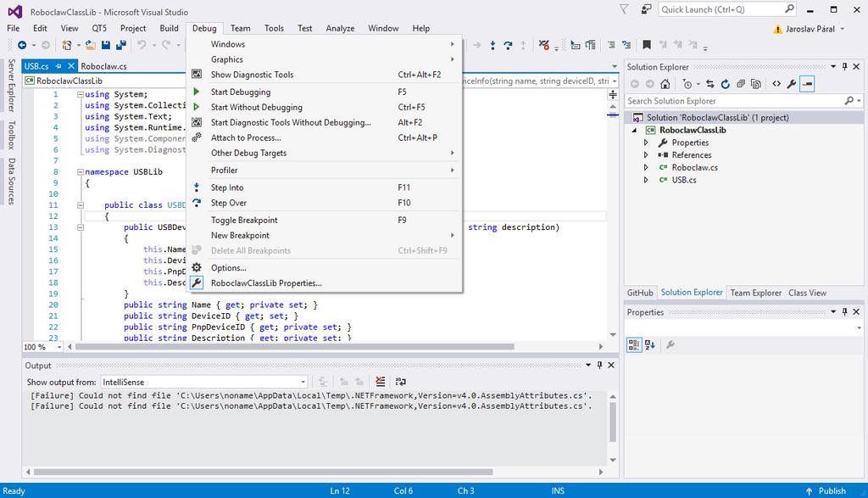Screen dimensions: 868x498
Task: Click the New Project toolbar icon
Action: [67, 45]
